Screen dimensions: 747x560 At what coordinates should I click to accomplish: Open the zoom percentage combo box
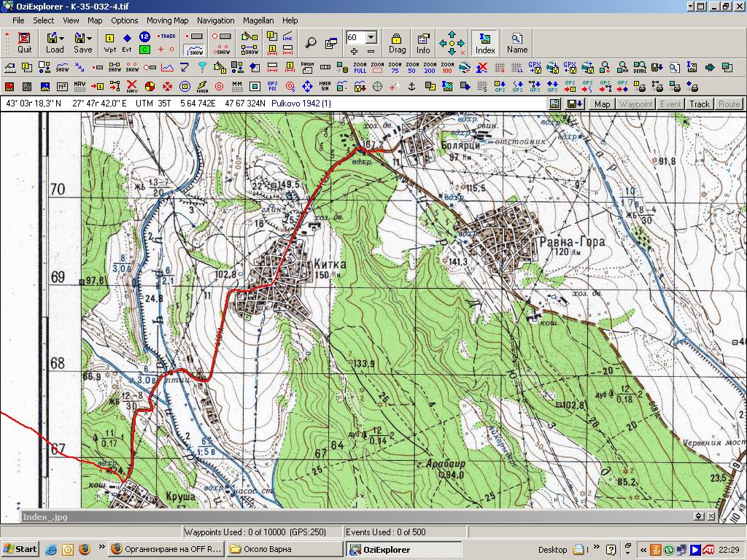[x=371, y=37]
